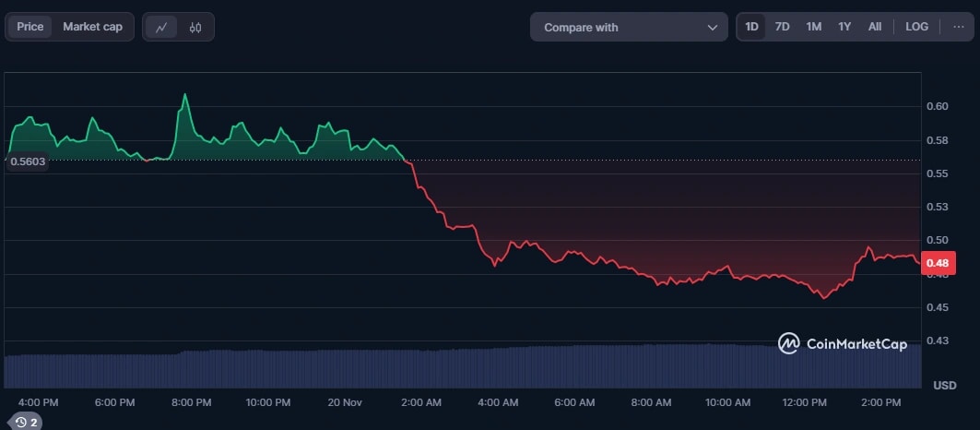
Task: Switch to candlestick chart view
Action: click(195, 27)
